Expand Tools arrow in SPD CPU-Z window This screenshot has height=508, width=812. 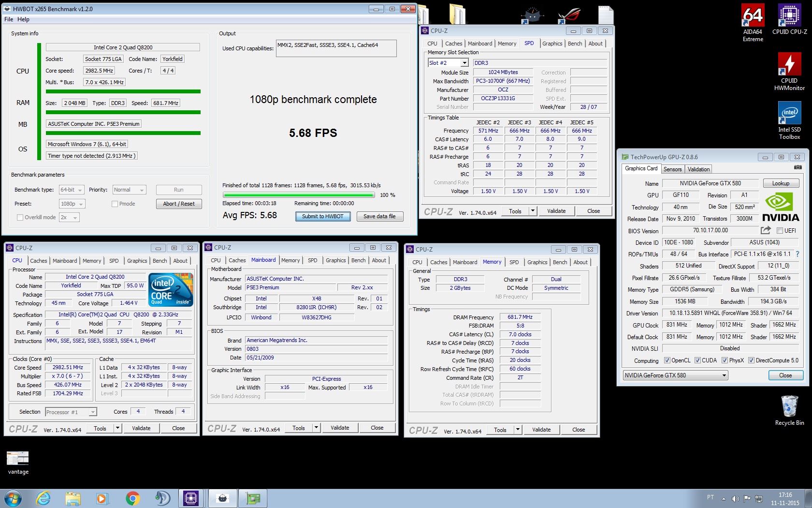533,211
